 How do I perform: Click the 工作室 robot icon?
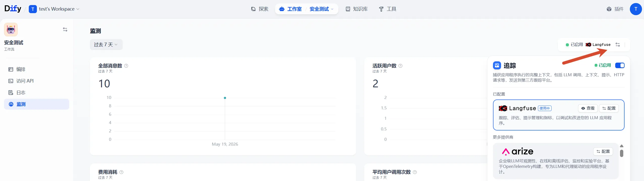point(282,9)
